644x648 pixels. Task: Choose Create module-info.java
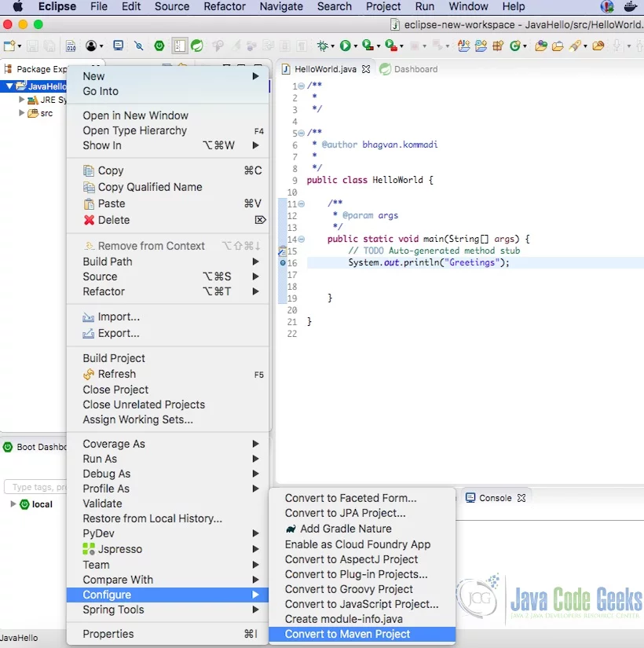coord(362,619)
